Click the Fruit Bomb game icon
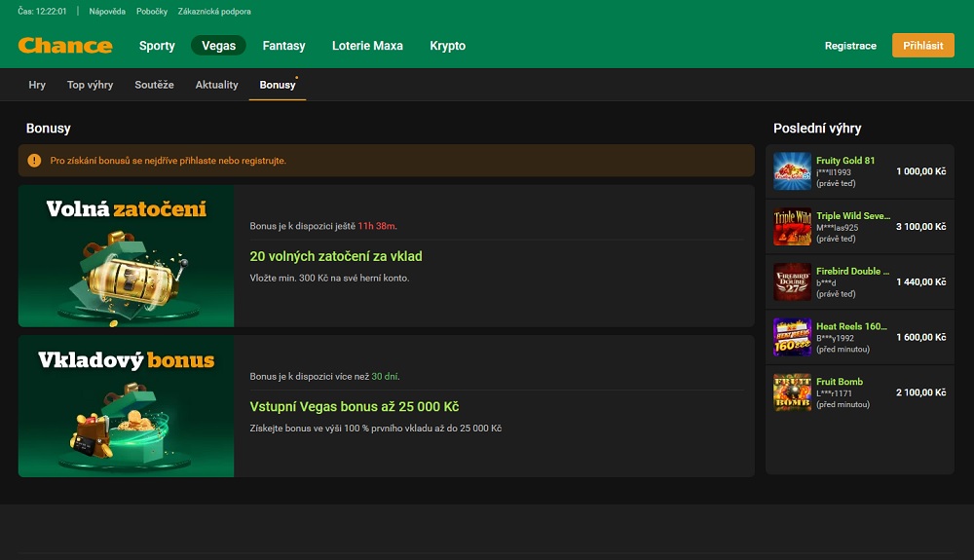The width and height of the screenshot is (974, 560). 792,392
